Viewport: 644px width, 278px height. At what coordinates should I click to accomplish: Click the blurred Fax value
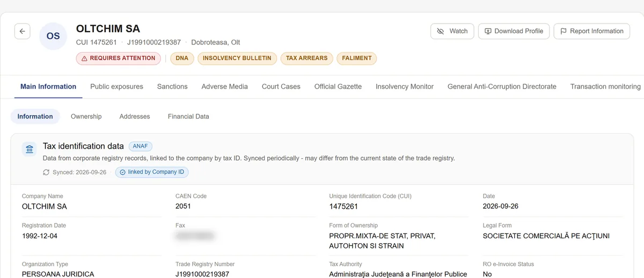pos(195,236)
